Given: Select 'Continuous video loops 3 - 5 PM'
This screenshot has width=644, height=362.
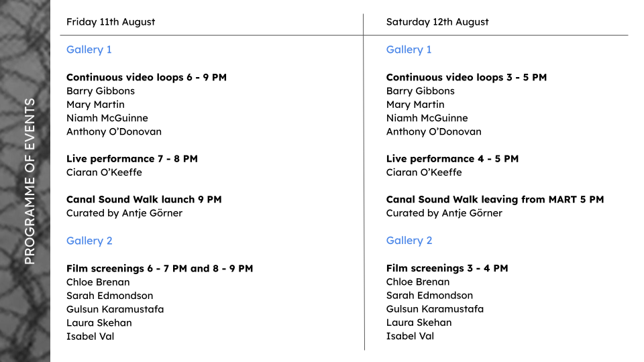Looking at the screenshot, I should [466, 77].
